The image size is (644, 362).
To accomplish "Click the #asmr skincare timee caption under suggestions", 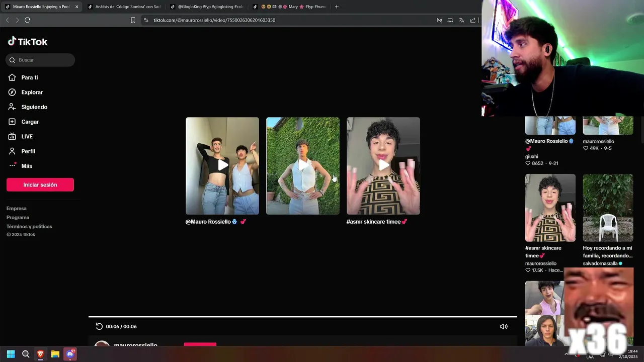I will click(x=377, y=222).
